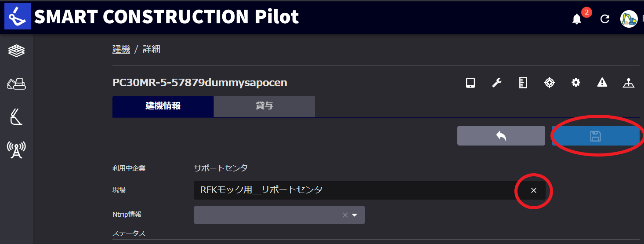Image resolution: width=644 pixels, height=244 pixels.
Task: Switch to the 貸与 tab
Action: (x=264, y=106)
